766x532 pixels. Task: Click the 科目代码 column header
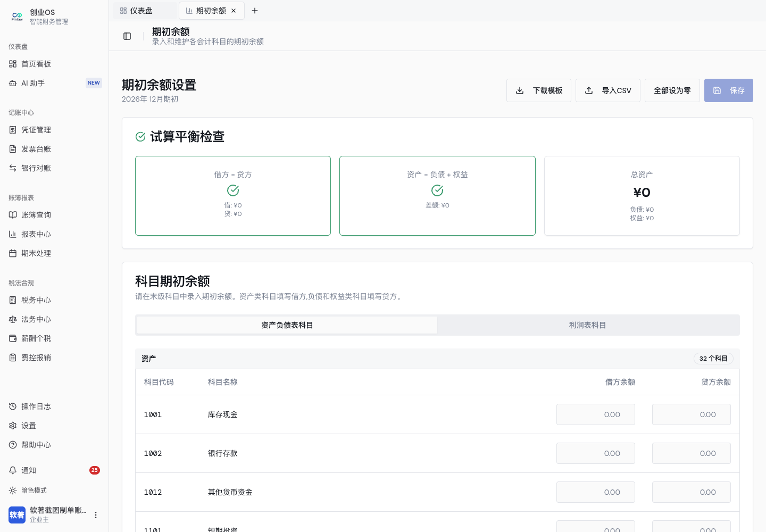[159, 382]
